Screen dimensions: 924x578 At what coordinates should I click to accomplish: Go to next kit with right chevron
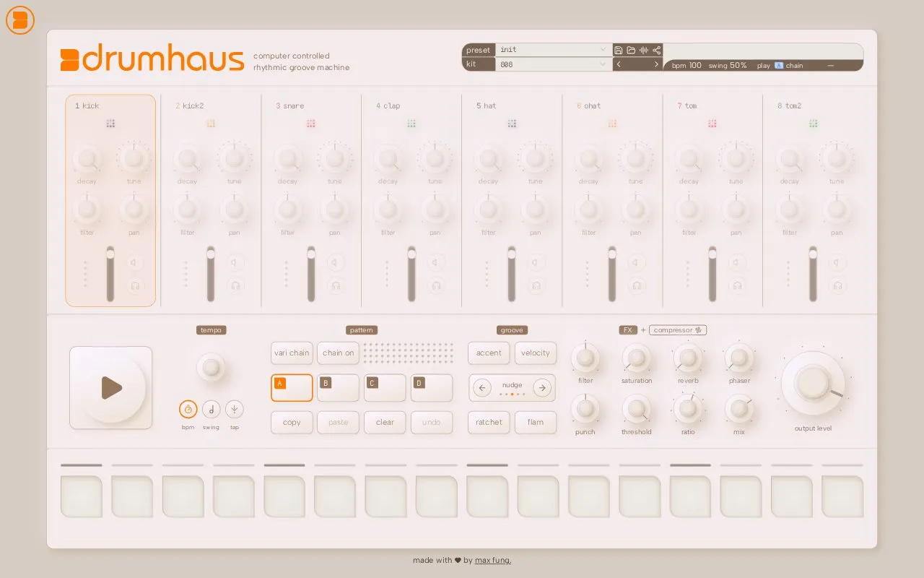click(656, 64)
